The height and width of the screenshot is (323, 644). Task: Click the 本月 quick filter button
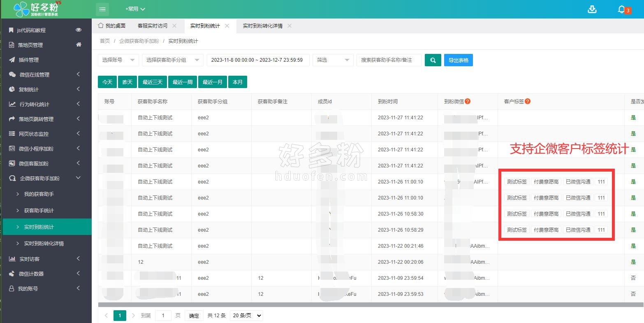pos(238,82)
